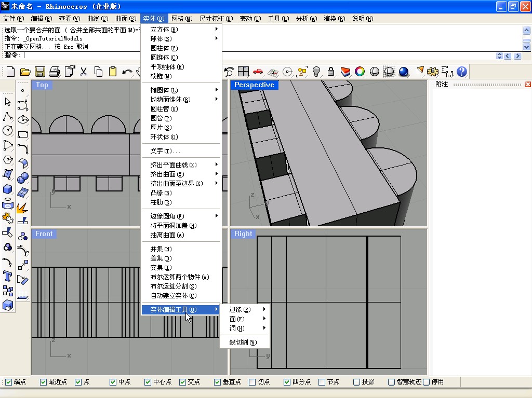Click the Perspective viewport title
The width and height of the screenshot is (532, 398).
254,85
